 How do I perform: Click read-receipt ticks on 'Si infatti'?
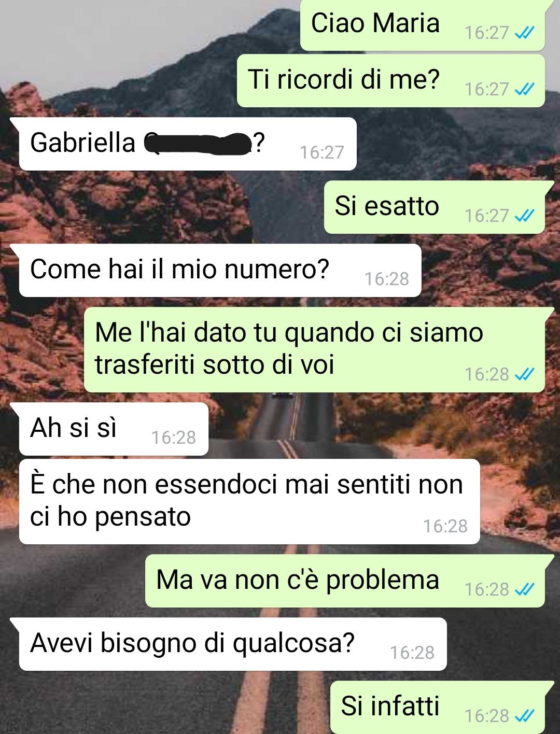tap(524, 715)
